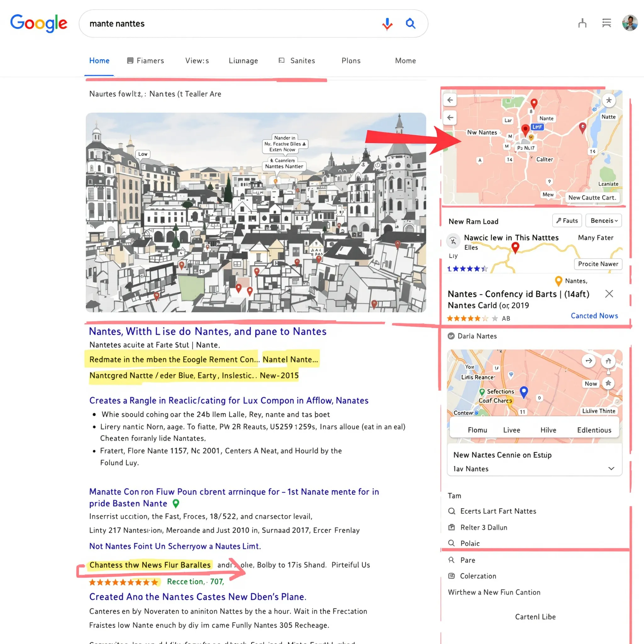This screenshot has width=644, height=644.
Task: Open the 'Plons' tab
Action: [351, 61]
